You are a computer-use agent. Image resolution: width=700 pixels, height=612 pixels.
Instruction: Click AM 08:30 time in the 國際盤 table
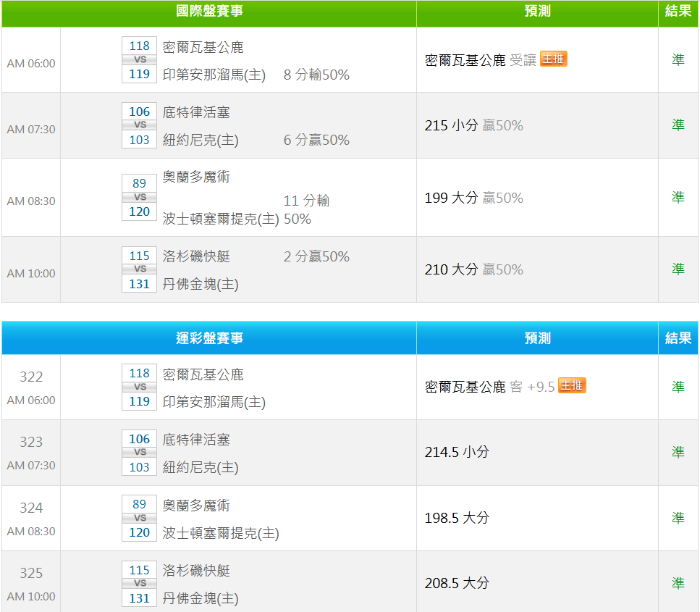coord(31,201)
